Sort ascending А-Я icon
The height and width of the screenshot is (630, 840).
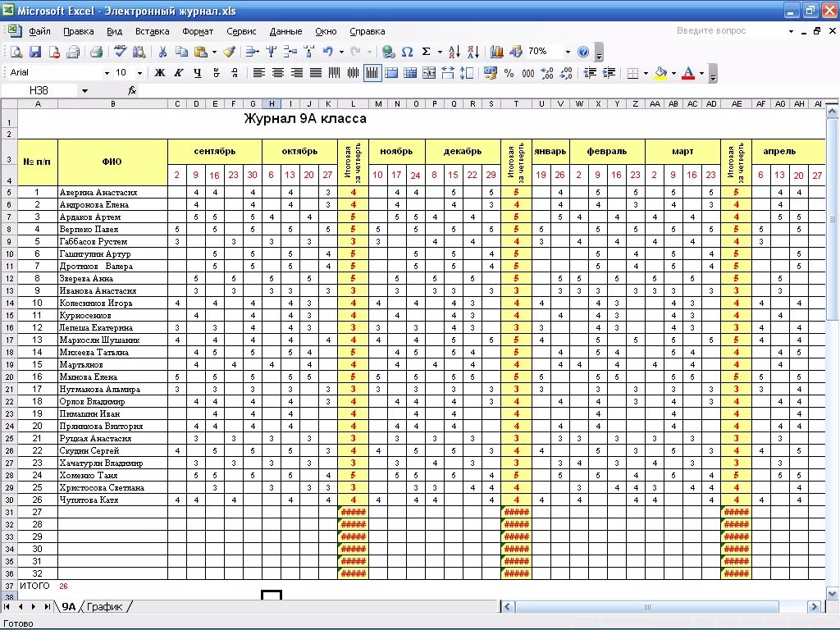[454, 52]
